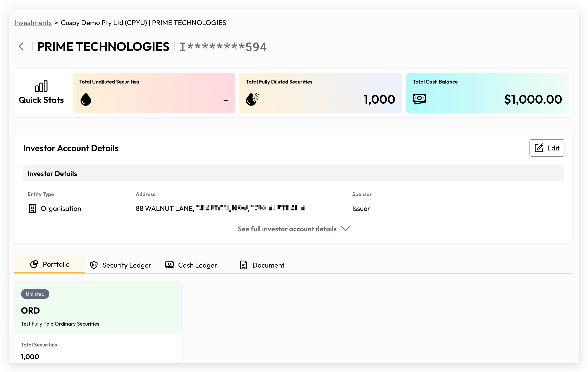Click the 'Issuer' sponsor value
The height and width of the screenshot is (372, 588).
click(361, 208)
